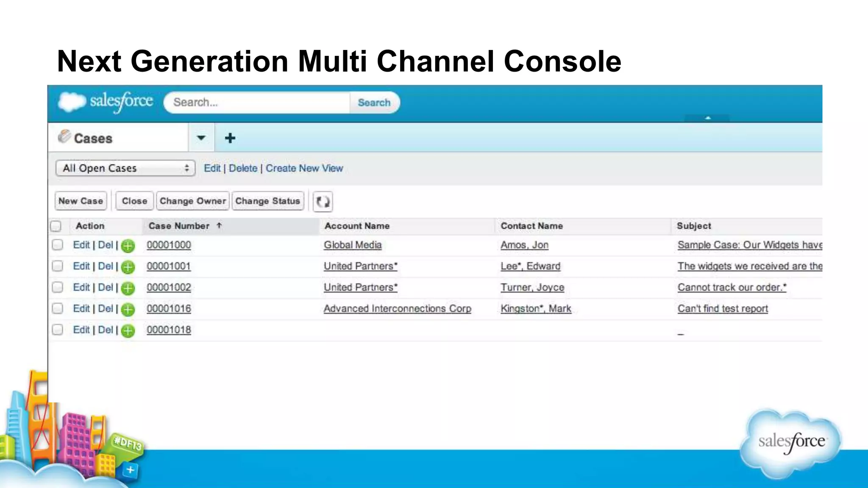This screenshot has width=868, height=488.
Task: Sort by Case Number column header
Action: point(179,226)
